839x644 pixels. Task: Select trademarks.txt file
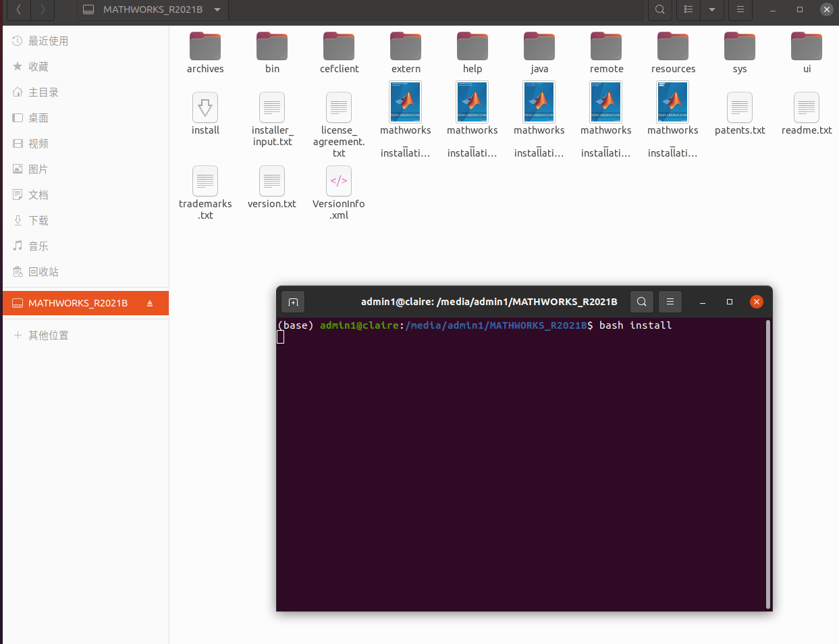(x=205, y=193)
